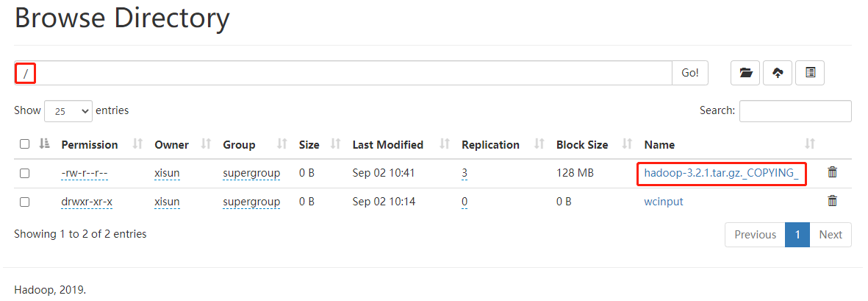
Task: Delete the hadoop-3.2.1.tar.gz._COPYING_ file via trash icon
Action: [x=832, y=172]
